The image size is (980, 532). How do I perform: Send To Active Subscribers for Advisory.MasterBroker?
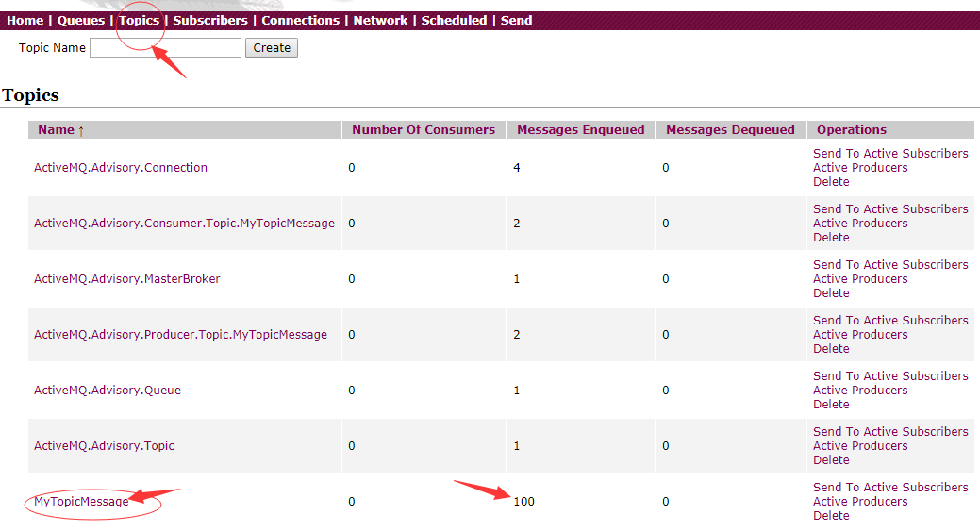(890, 264)
